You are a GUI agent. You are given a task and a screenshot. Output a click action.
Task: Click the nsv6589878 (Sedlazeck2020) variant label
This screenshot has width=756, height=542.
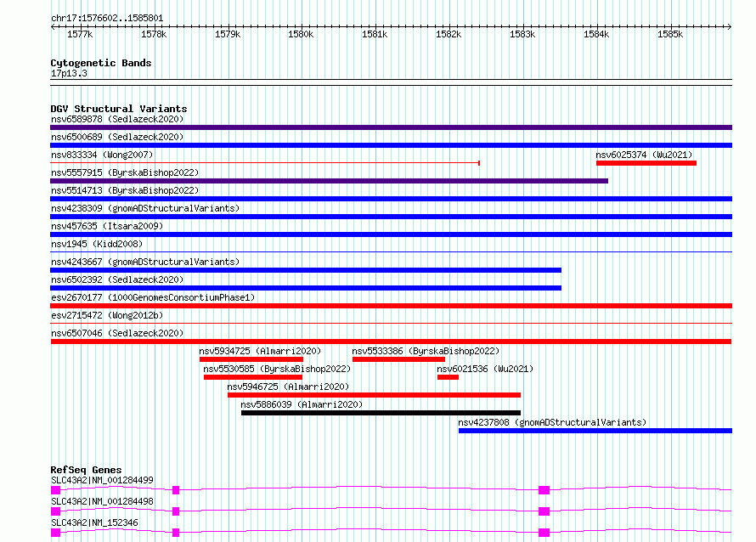(117, 119)
